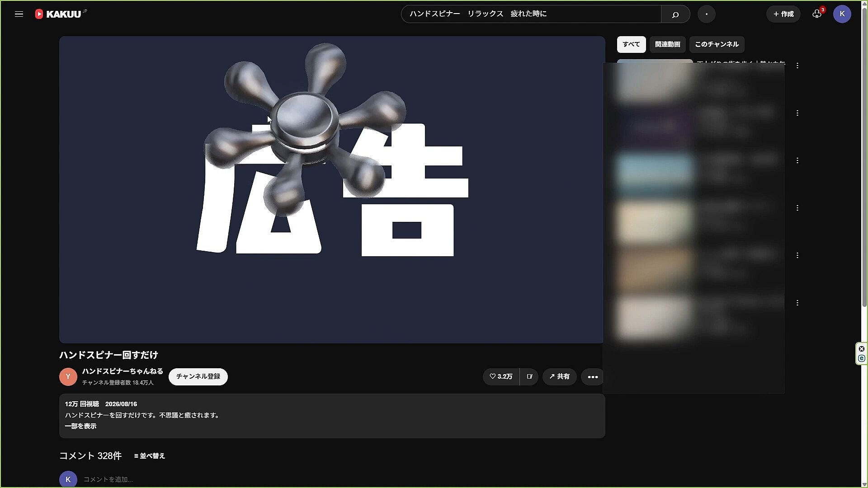Switch to the このチャンネル tab

click(717, 44)
